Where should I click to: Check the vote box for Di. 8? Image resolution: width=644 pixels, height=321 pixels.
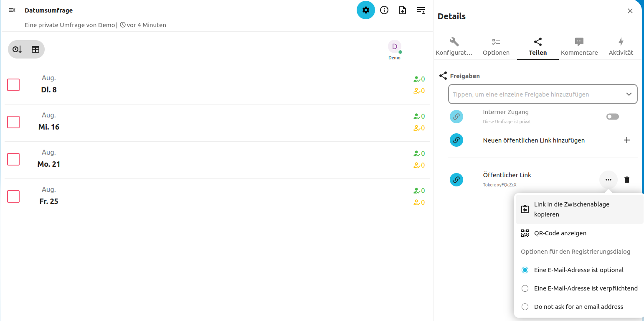13,85
